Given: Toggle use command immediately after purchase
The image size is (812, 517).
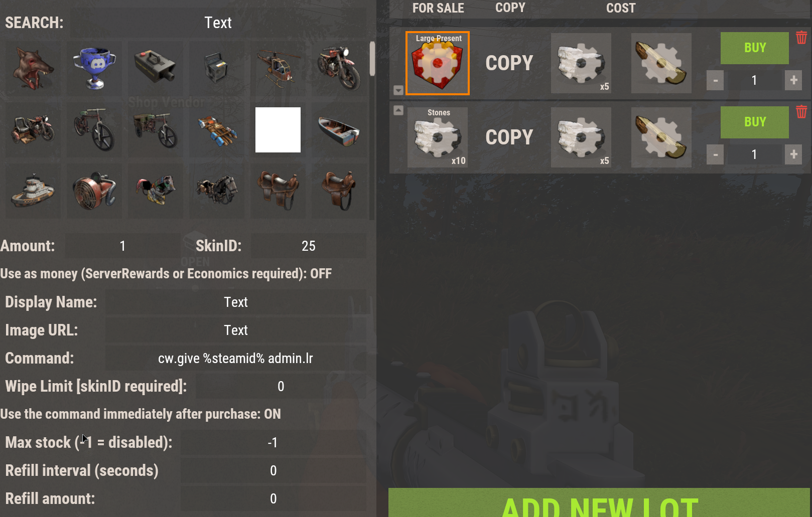Looking at the screenshot, I should 141,414.
